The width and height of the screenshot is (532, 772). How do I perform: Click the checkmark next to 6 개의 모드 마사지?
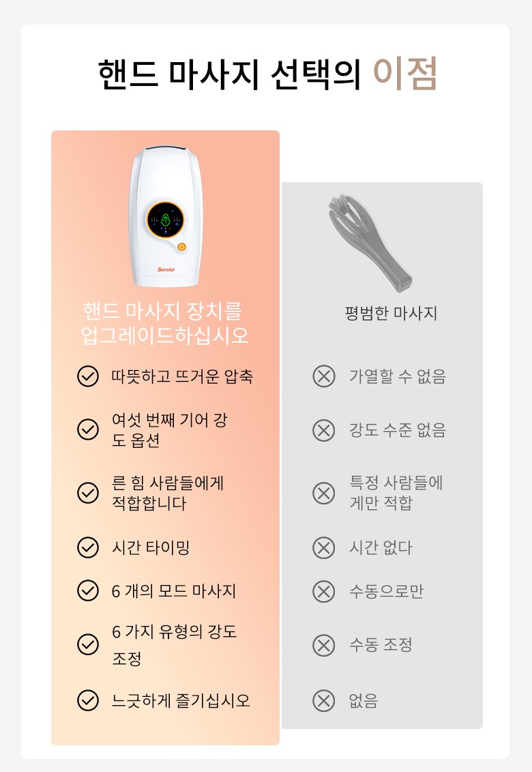click(x=88, y=590)
